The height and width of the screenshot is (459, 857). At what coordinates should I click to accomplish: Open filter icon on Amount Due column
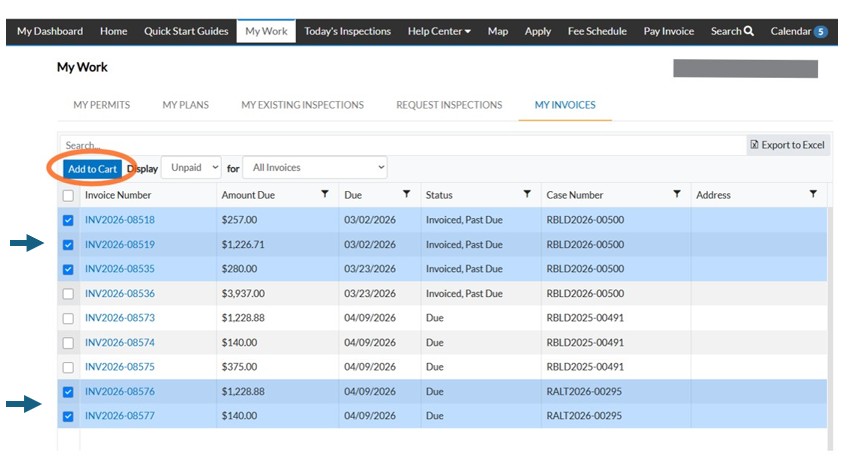pos(324,195)
